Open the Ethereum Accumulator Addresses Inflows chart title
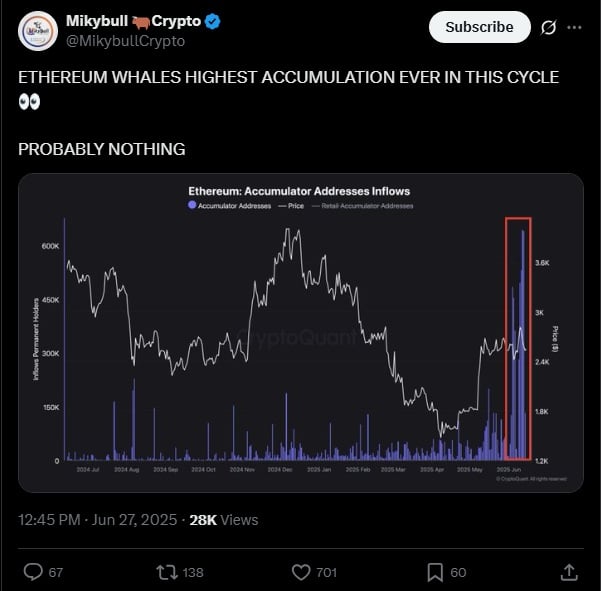 coord(299,191)
